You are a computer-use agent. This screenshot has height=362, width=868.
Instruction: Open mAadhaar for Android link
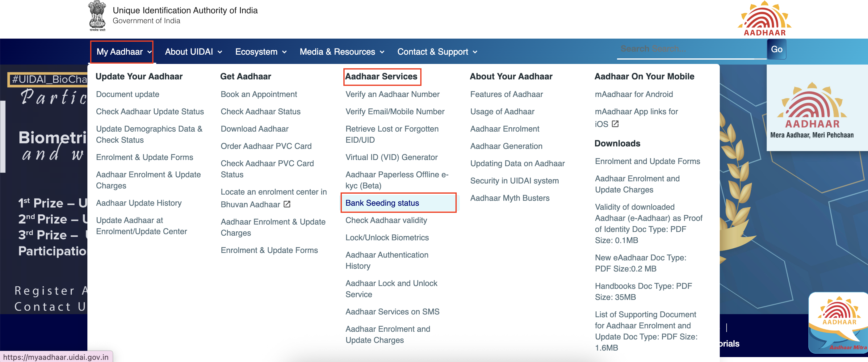(x=634, y=95)
